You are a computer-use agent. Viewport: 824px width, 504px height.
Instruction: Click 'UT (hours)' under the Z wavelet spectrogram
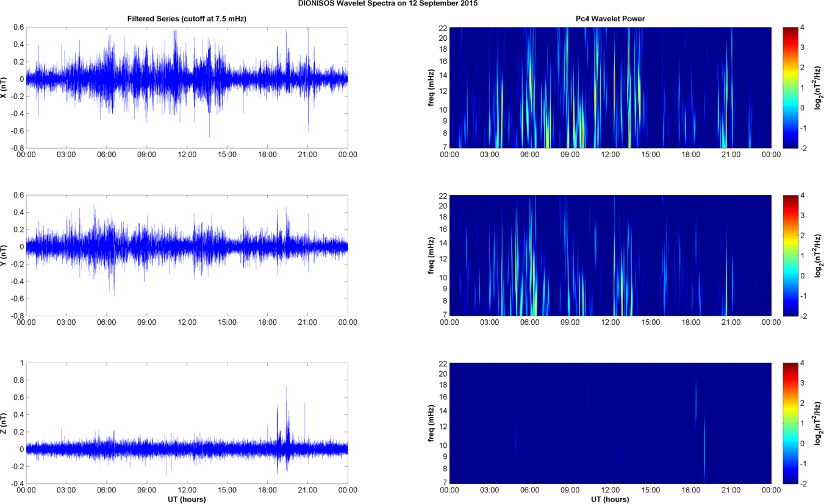(x=611, y=499)
